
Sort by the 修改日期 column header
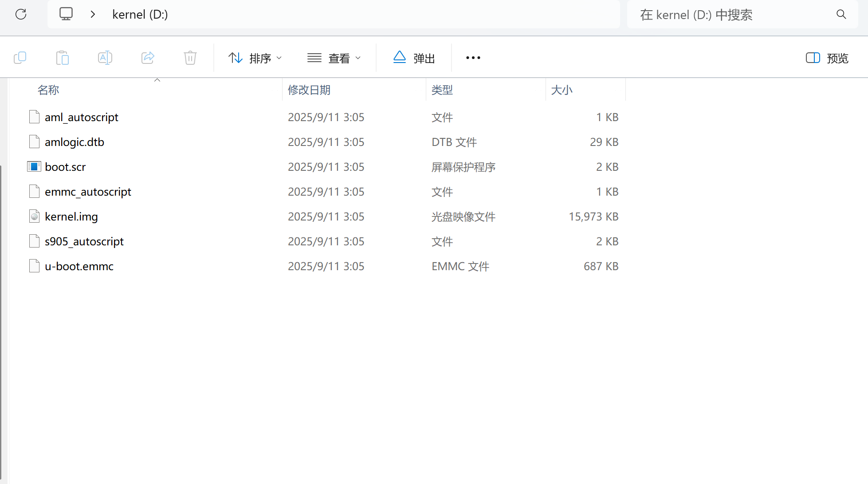pyautogui.click(x=309, y=90)
